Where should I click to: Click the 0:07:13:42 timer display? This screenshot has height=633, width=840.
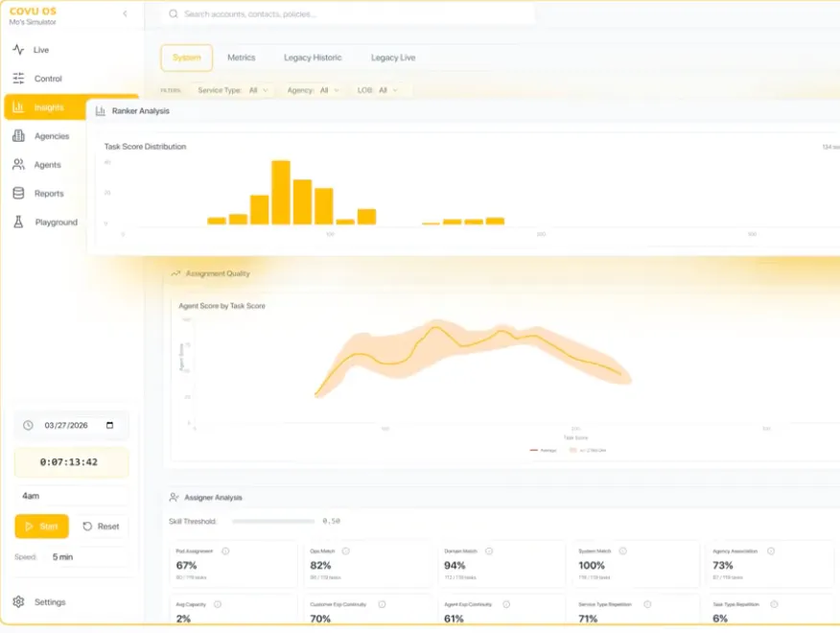(71, 462)
